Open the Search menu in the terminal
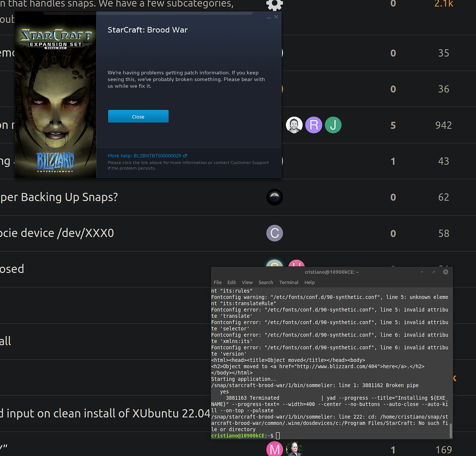 (x=265, y=282)
